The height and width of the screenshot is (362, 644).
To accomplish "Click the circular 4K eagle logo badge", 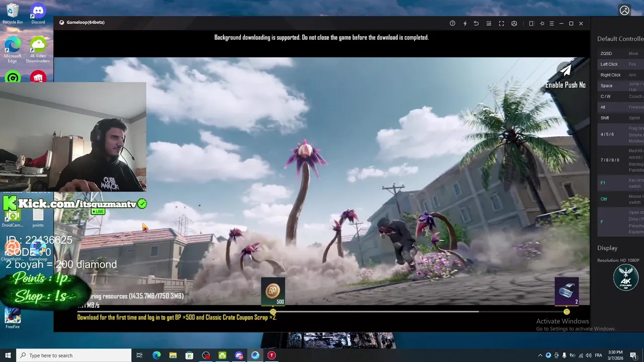I will tap(626, 278).
